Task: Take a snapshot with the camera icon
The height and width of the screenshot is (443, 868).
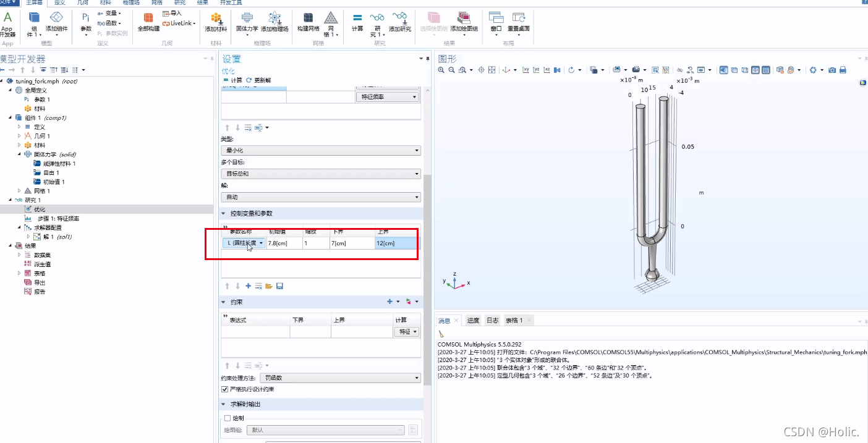Action: (832, 70)
